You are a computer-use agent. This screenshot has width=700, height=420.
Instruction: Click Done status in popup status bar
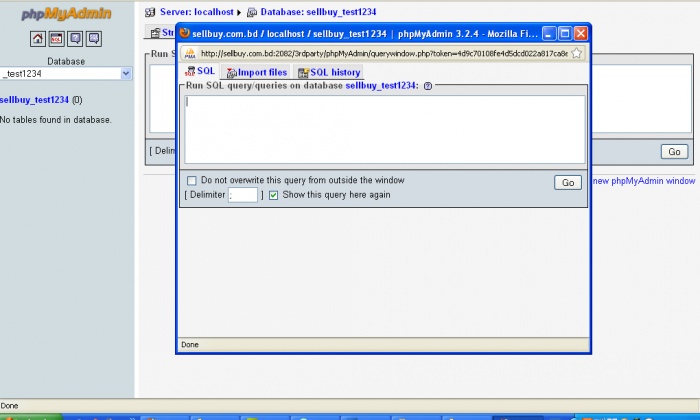click(x=190, y=345)
